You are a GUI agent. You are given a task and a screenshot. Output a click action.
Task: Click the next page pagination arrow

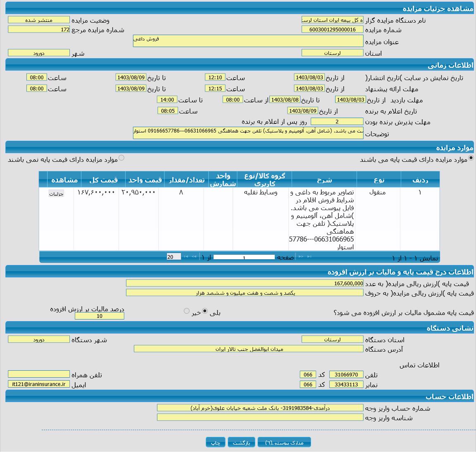point(194,257)
